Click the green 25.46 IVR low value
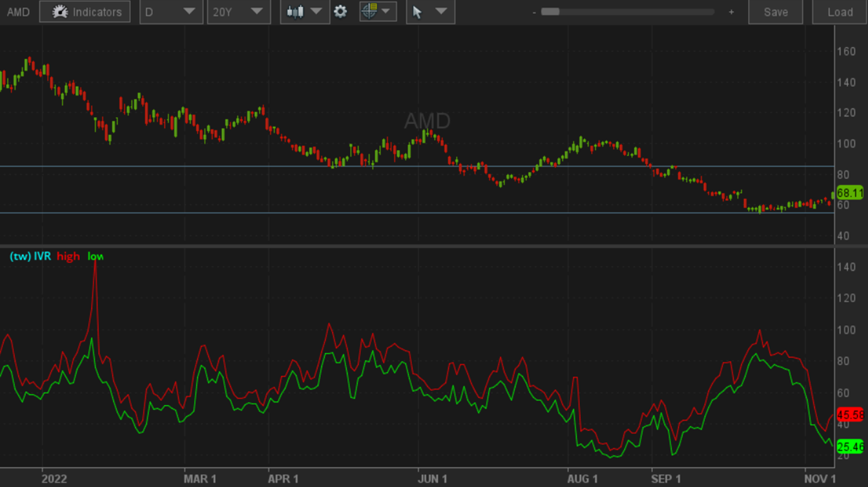The width and height of the screenshot is (868, 487). 850,446
